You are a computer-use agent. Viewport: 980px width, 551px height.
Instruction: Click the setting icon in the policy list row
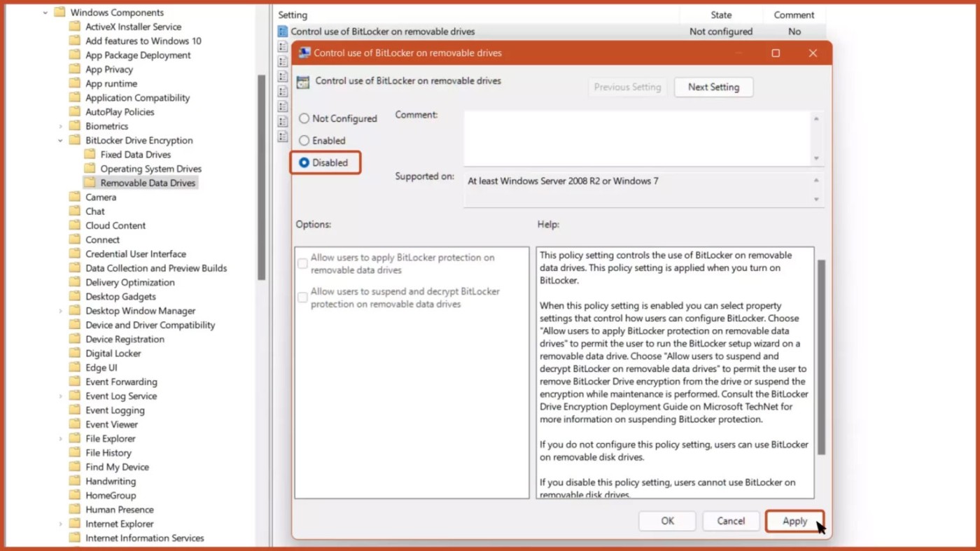(283, 32)
